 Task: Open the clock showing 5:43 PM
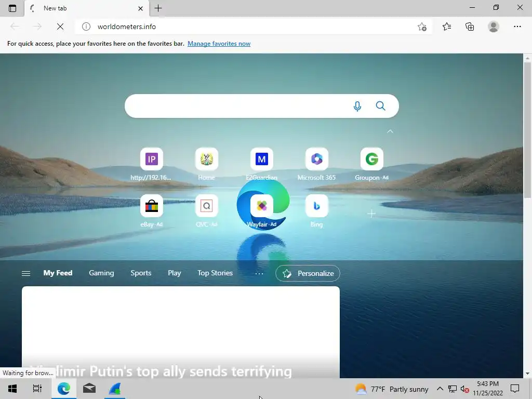(x=487, y=389)
